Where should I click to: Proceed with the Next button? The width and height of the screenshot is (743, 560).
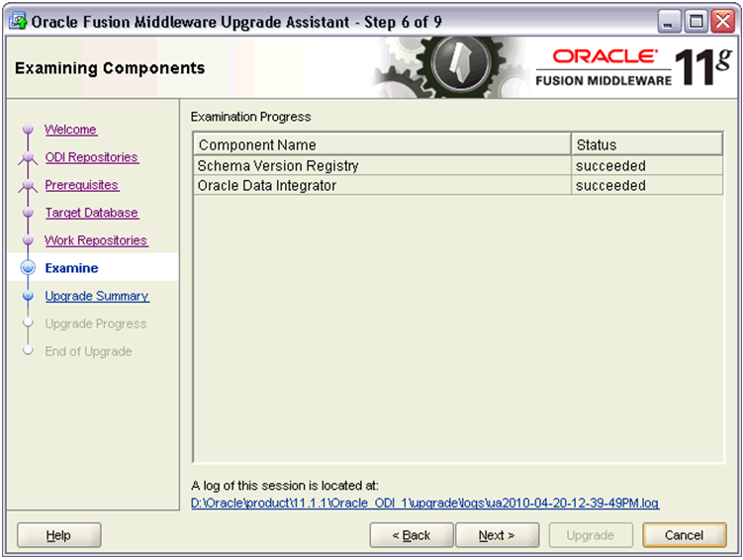pos(497,535)
